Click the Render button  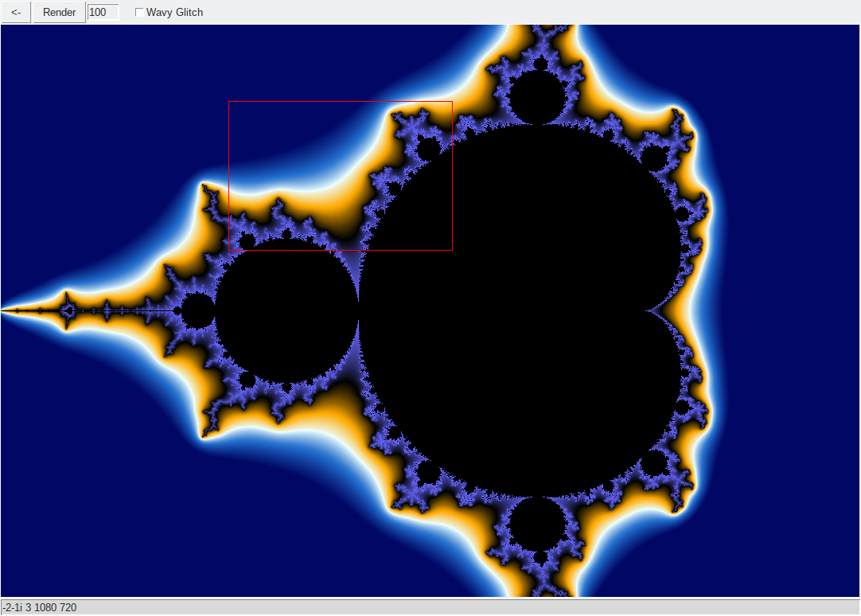[60, 12]
